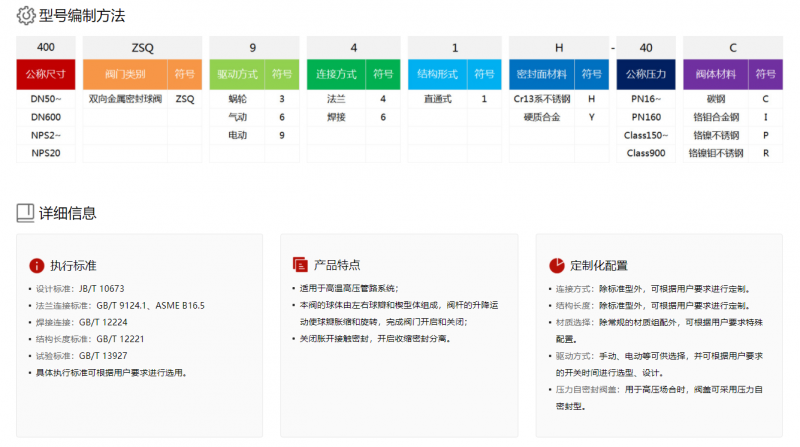Select the purple 阀体材料 header cell
This screenshot has height=447, width=800.
pyautogui.click(x=715, y=74)
